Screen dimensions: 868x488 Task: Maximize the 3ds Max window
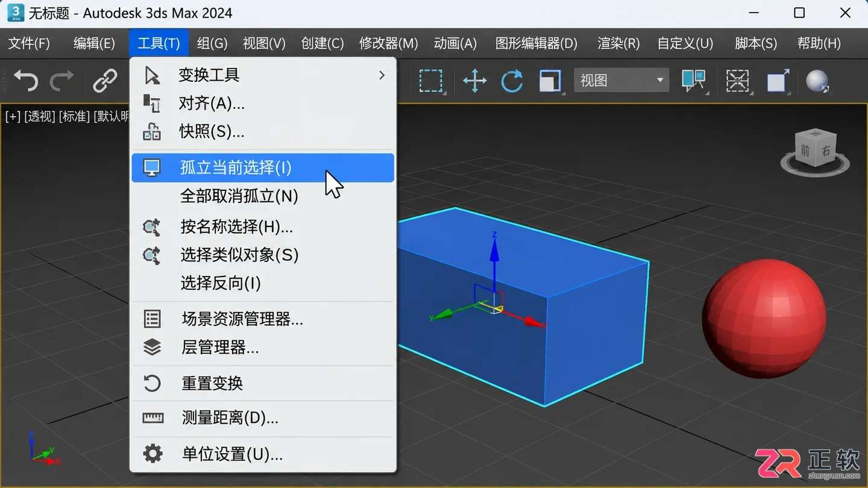tap(799, 13)
